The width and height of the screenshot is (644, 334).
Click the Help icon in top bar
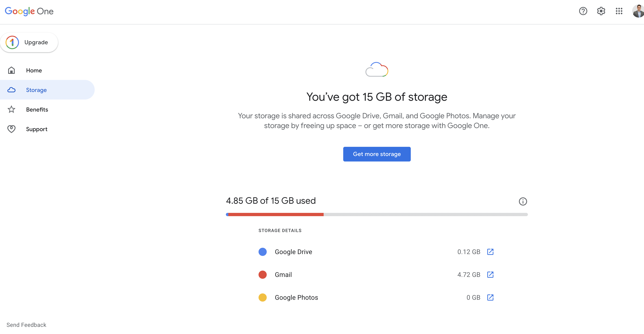pyautogui.click(x=583, y=11)
